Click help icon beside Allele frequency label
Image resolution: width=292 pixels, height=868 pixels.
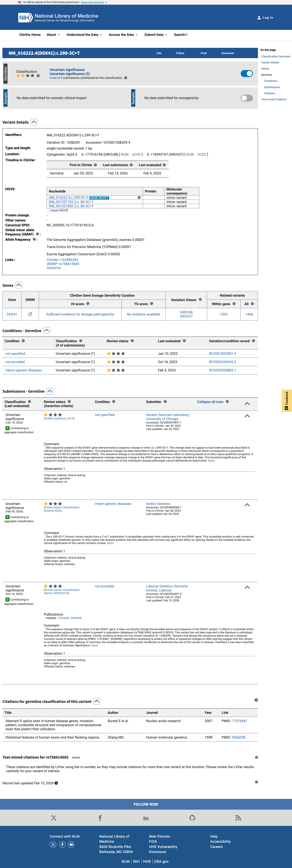34,239
